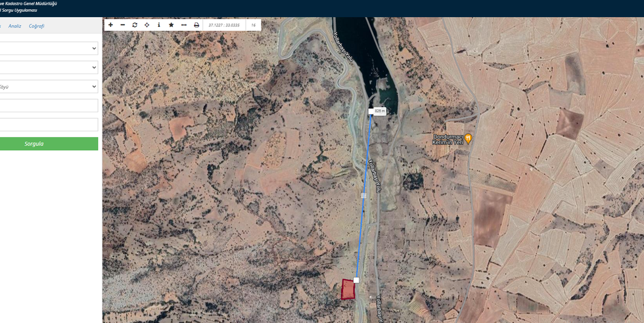
Task: Activate the info (i) query tool
Action: pyautogui.click(x=159, y=25)
